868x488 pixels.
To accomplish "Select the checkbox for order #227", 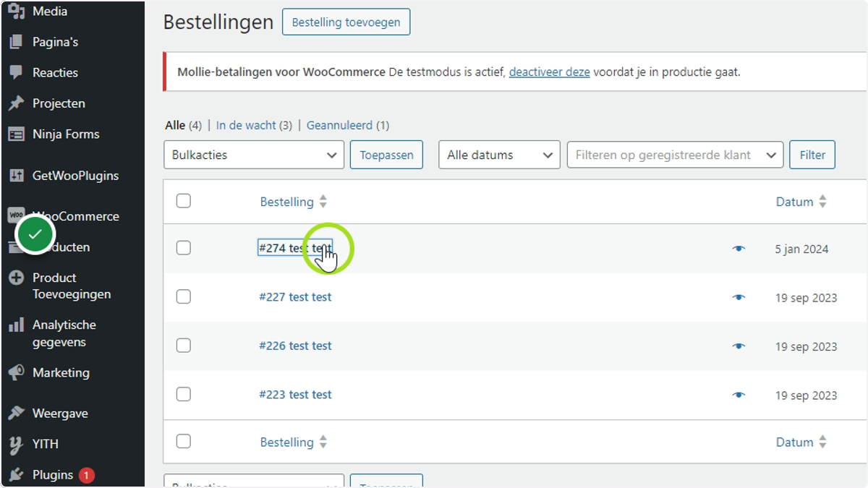I will point(184,296).
